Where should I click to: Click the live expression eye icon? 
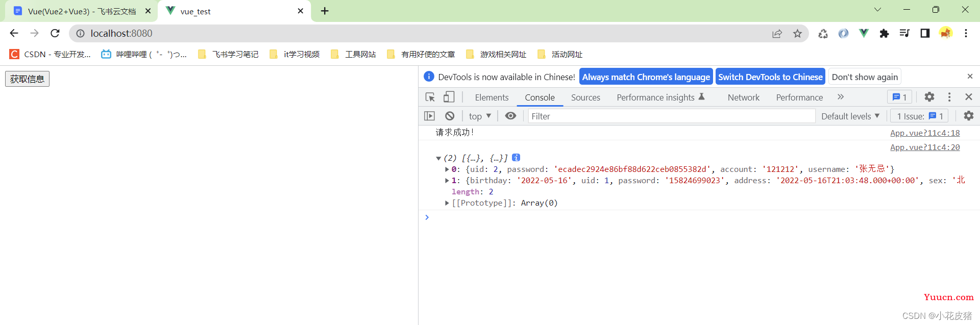pyautogui.click(x=510, y=116)
